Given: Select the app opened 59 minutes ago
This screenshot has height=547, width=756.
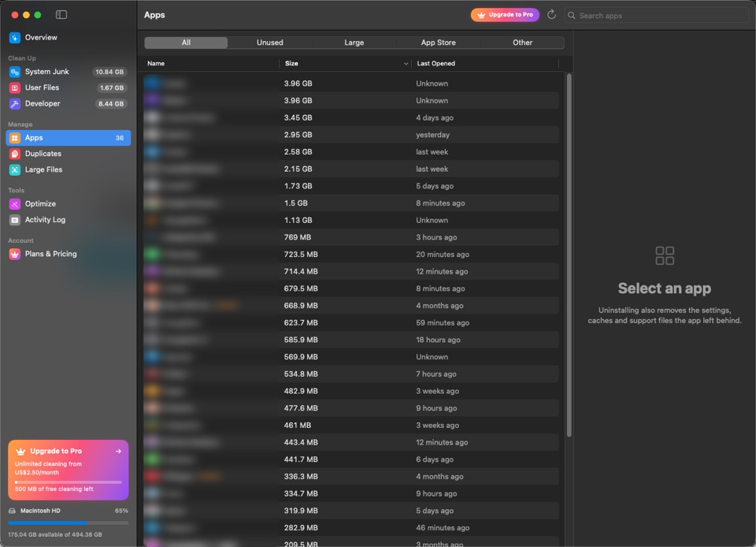Looking at the screenshot, I should [x=351, y=323].
